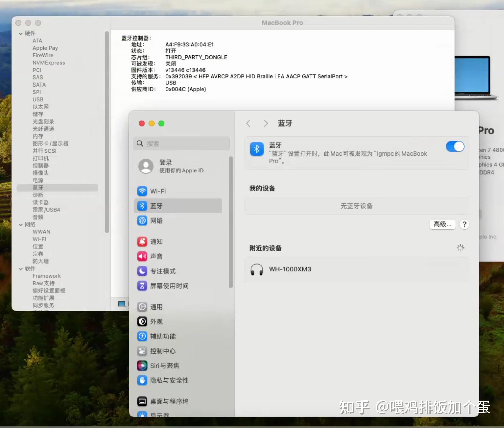Select Wi-Fi under 网络 in System Information
Viewport: 504px width, 428px height.
click(39, 239)
